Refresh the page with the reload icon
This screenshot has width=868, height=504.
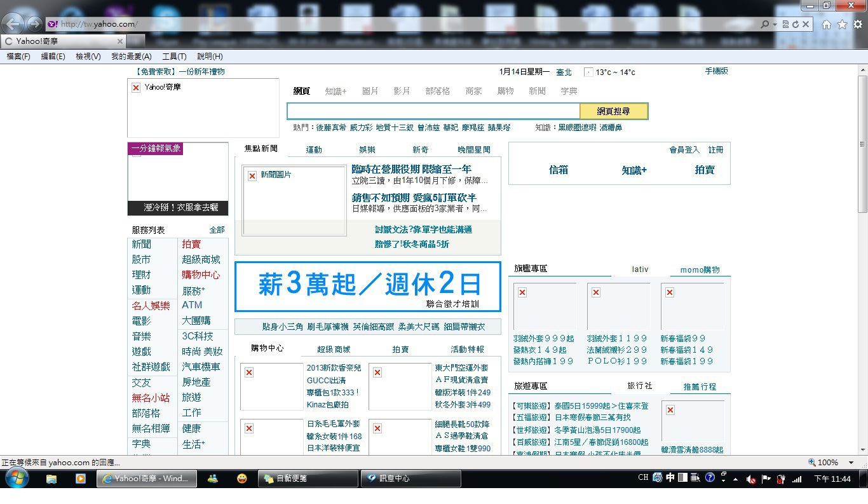(x=796, y=24)
